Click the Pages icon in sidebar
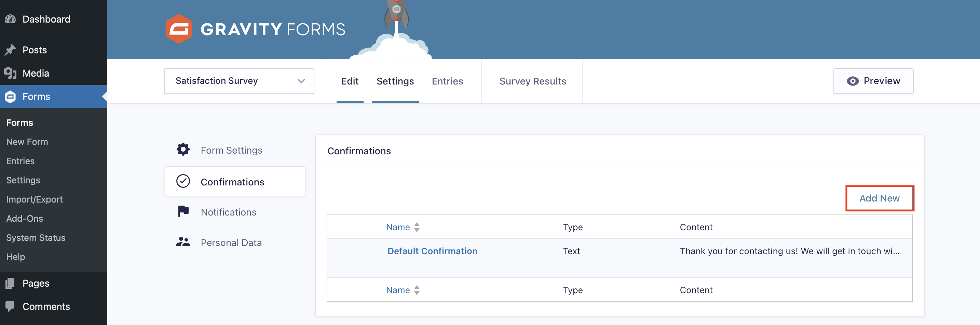980x325 pixels. pos(10,283)
